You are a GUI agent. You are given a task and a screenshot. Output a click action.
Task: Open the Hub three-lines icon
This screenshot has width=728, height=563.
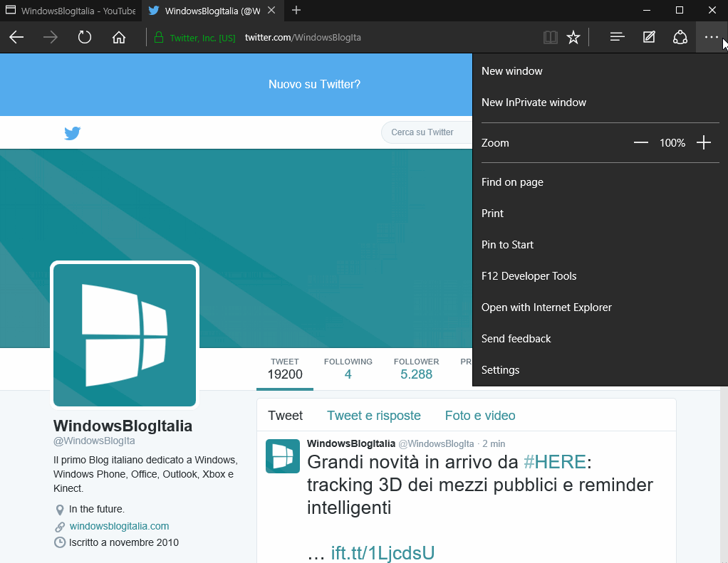(617, 37)
